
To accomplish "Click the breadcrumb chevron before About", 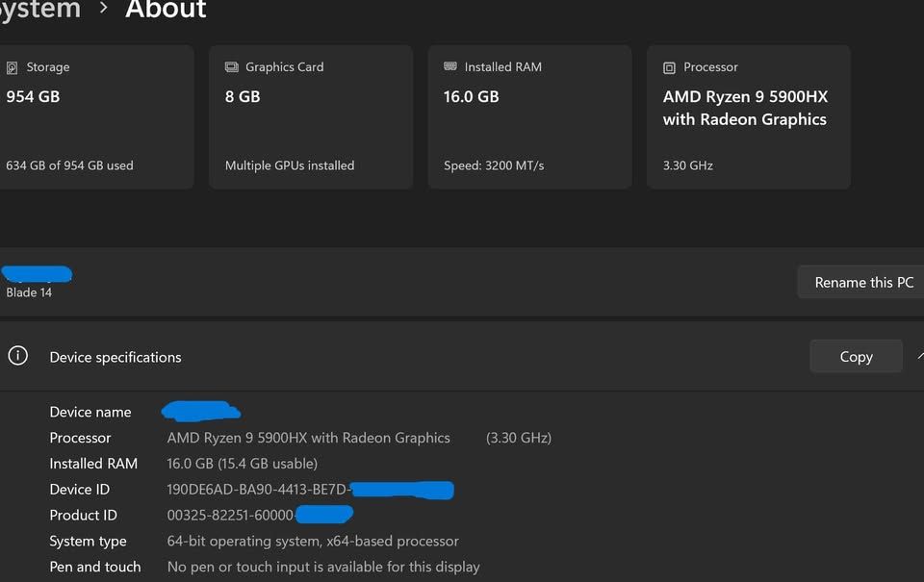I will click(x=104, y=10).
